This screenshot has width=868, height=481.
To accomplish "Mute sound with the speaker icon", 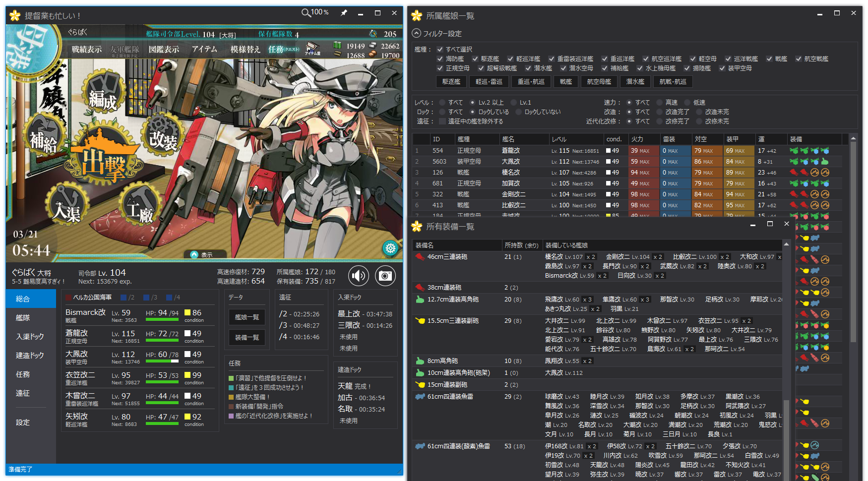I will pyautogui.click(x=359, y=276).
